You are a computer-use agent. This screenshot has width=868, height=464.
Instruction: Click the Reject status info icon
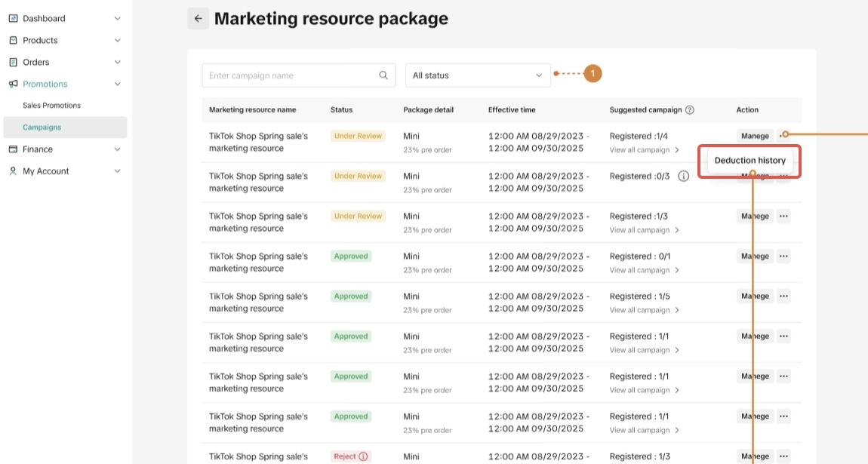click(x=363, y=456)
